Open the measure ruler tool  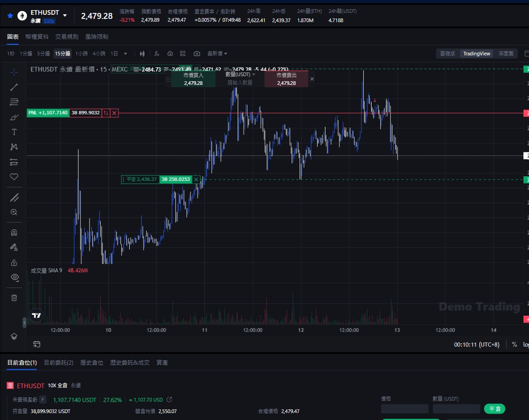pyautogui.click(x=14, y=198)
